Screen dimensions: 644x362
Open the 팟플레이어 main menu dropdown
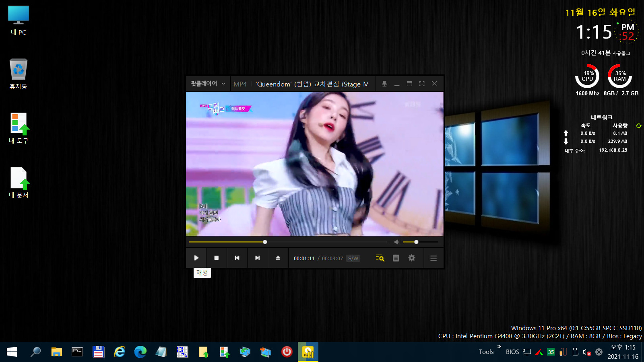click(x=208, y=84)
